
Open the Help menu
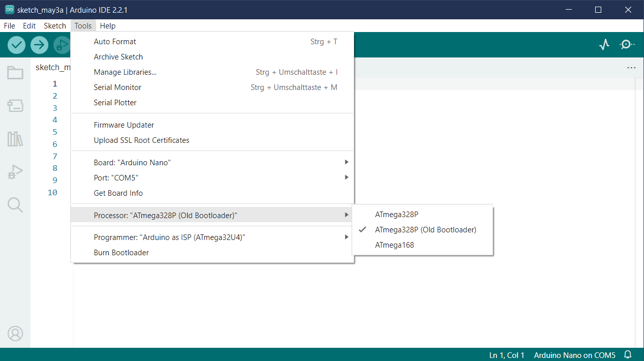108,26
